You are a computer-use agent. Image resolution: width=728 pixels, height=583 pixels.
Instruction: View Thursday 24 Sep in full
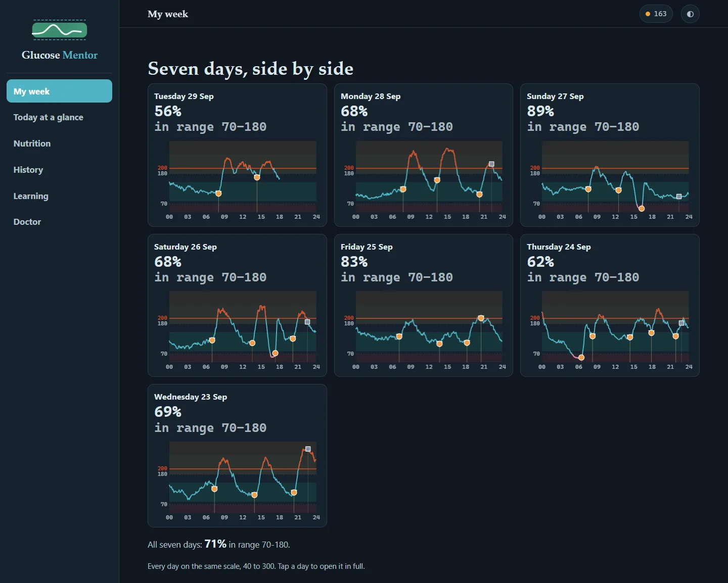click(x=610, y=305)
